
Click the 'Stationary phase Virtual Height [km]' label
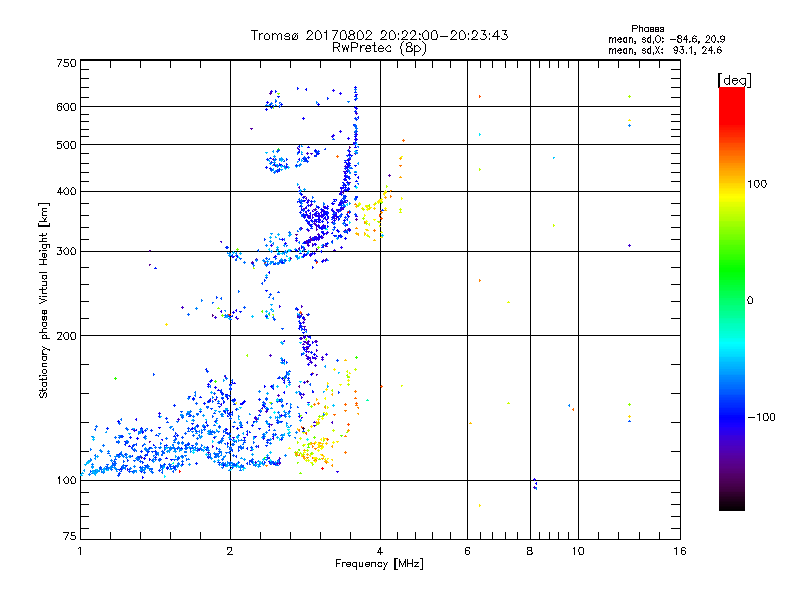44,301
